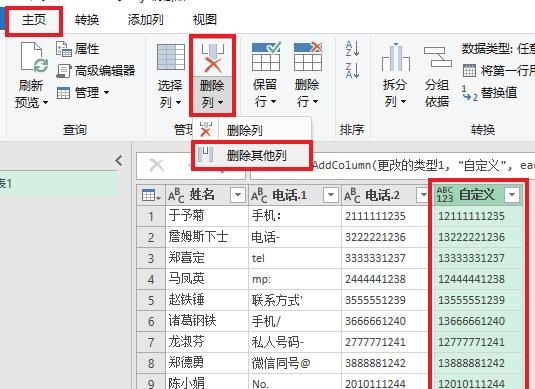Viewport: 535px width, 389px height.
Task: Choose 删除其他列 in the dropdown menu
Action: (252, 156)
